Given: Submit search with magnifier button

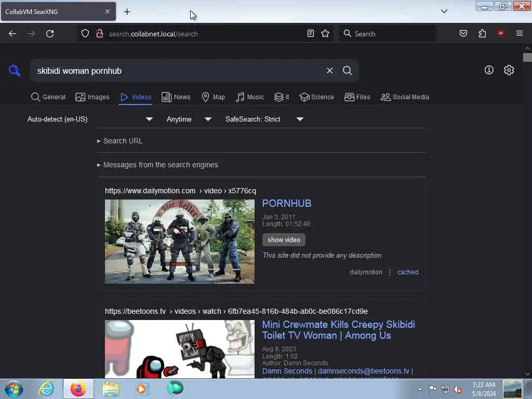Looking at the screenshot, I should tap(347, 71).
